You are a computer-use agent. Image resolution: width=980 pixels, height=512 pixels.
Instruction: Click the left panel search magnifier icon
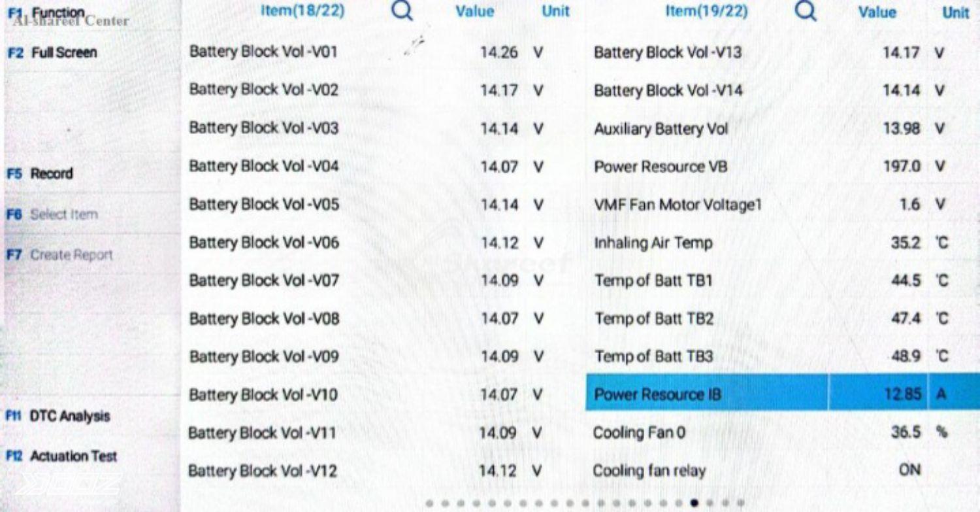pos(403,11)
